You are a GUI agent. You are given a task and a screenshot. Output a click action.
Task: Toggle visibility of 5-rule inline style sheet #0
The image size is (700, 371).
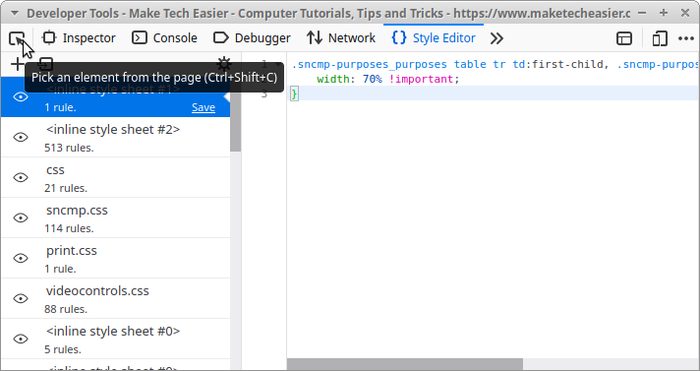[21, 339]
